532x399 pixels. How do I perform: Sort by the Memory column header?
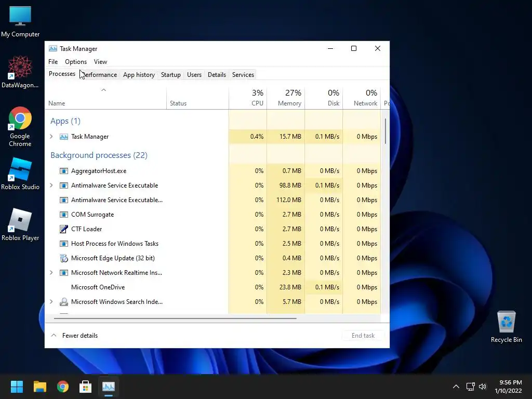tap(286, 98)
